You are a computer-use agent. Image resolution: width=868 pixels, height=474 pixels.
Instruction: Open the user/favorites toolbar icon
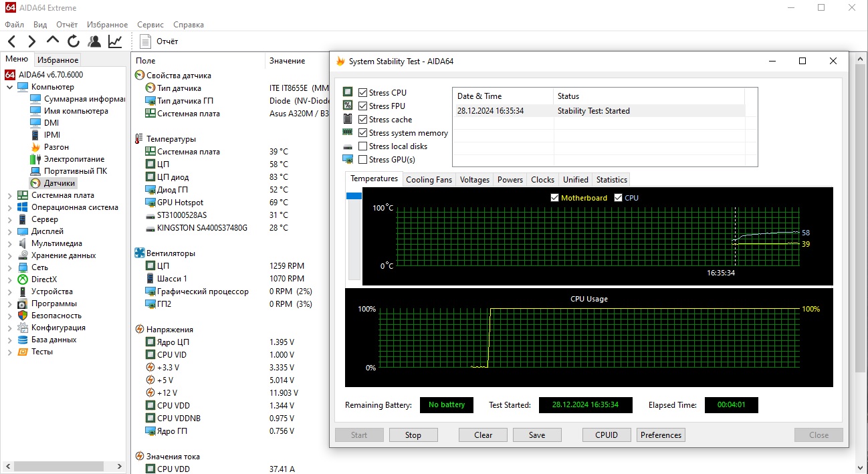pyautogui.click(x=94, y=41)
